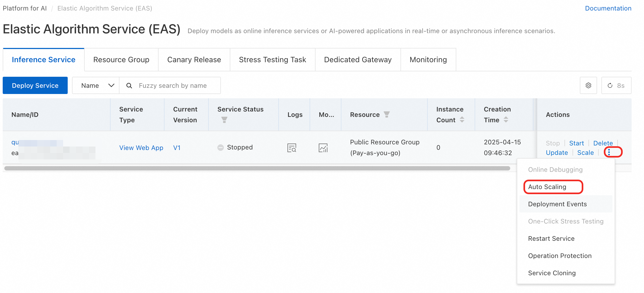Viewport: 644px width, 293px height.
Task: Choose Restart Service menu entry
Action: pos(551,239)
